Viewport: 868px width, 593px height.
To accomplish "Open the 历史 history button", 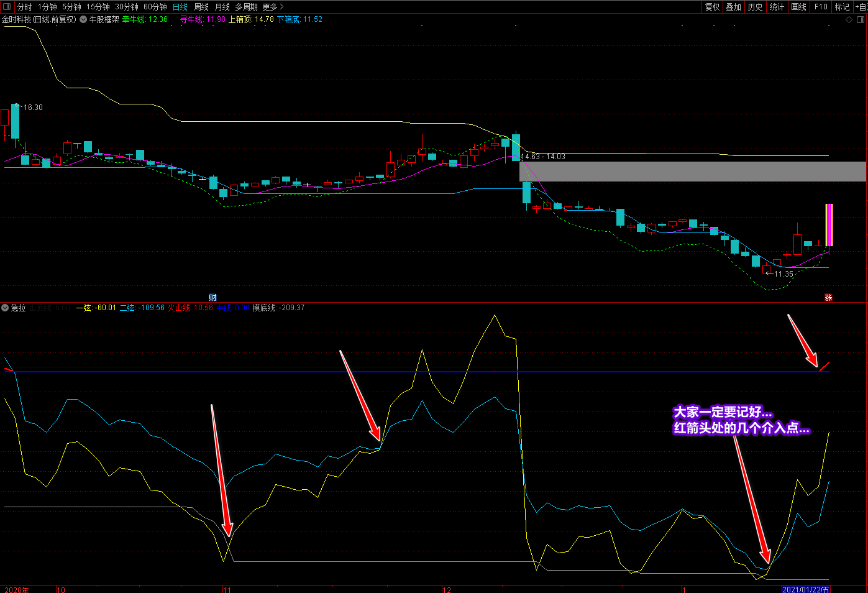I will pyautogui.click(x=756, y=7).
